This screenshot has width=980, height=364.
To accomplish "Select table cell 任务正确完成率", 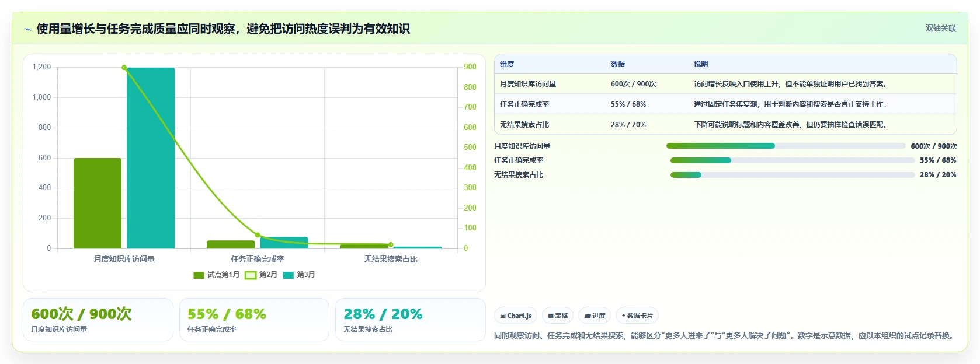I will tap(524, 104).
